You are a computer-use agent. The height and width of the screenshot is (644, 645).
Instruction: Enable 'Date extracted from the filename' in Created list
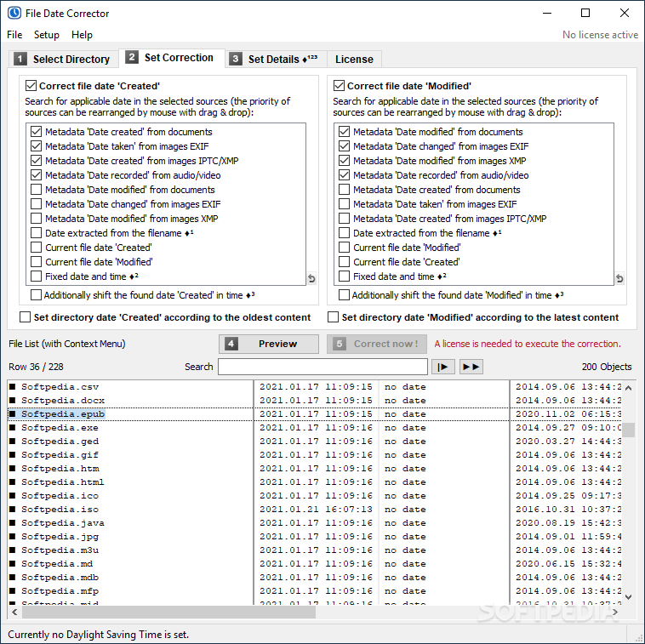37,233
